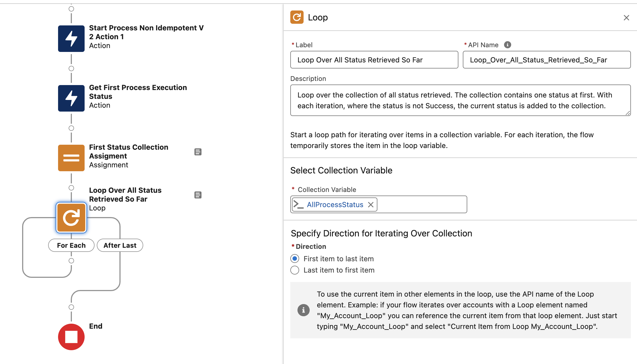Click the End node icon
The height and width of the screenshot is (364, 637).
coord(71,336)
